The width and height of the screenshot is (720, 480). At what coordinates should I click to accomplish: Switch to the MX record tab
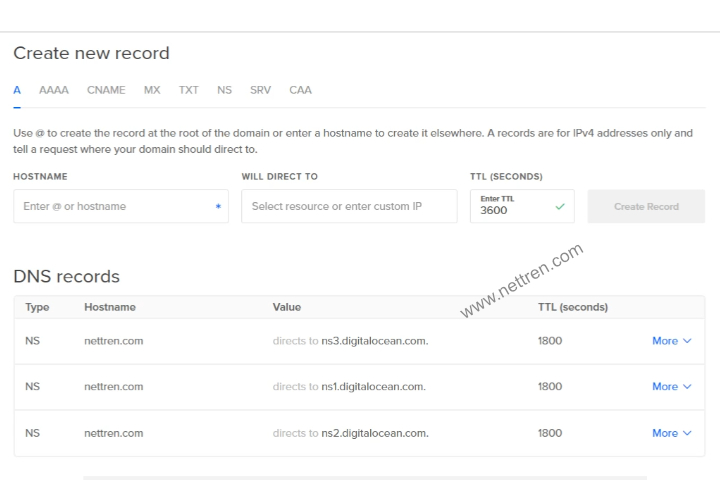click(152, 90)
